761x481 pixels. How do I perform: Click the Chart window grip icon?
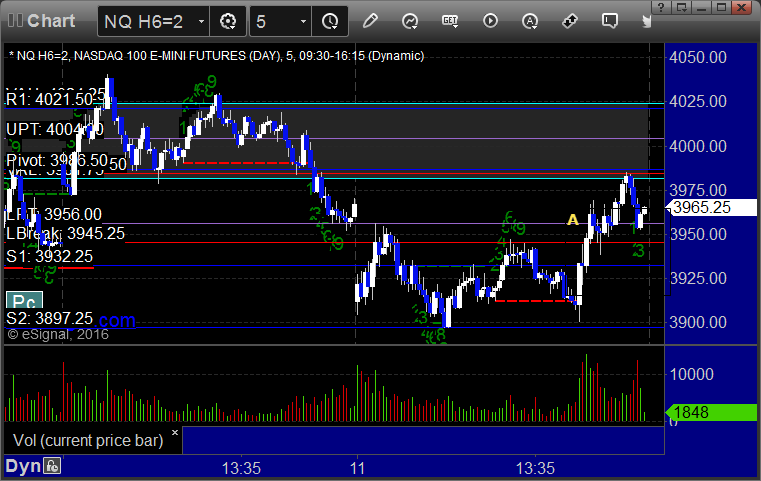tap(15, 21)
